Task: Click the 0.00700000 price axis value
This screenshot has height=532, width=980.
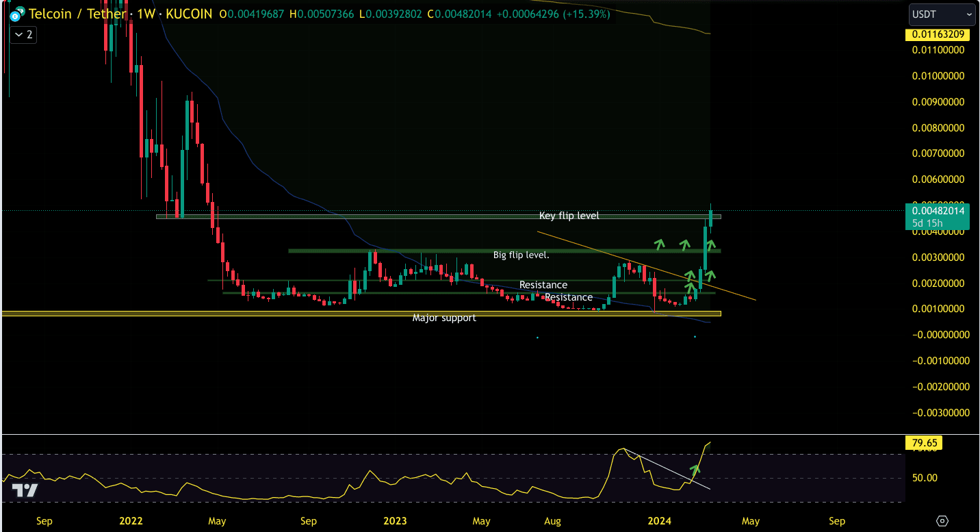Action: click(x=938, y=154)
